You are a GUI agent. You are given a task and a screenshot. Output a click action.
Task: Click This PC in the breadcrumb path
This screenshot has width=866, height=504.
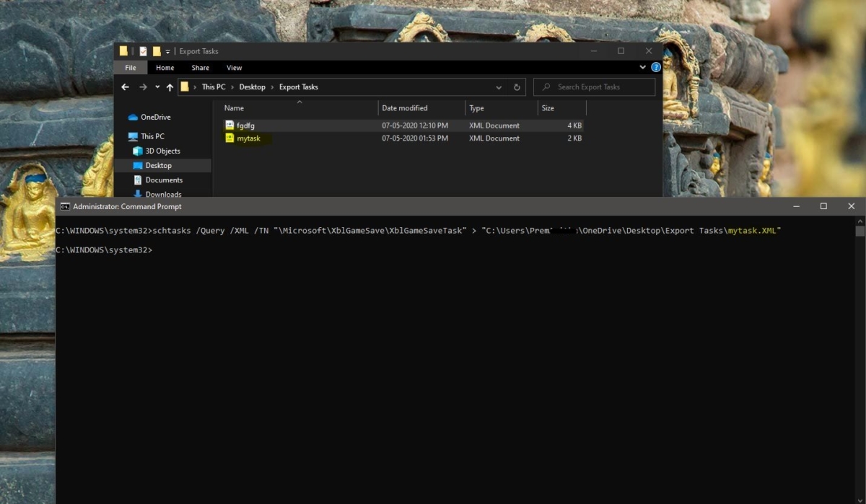pos(213,87)
